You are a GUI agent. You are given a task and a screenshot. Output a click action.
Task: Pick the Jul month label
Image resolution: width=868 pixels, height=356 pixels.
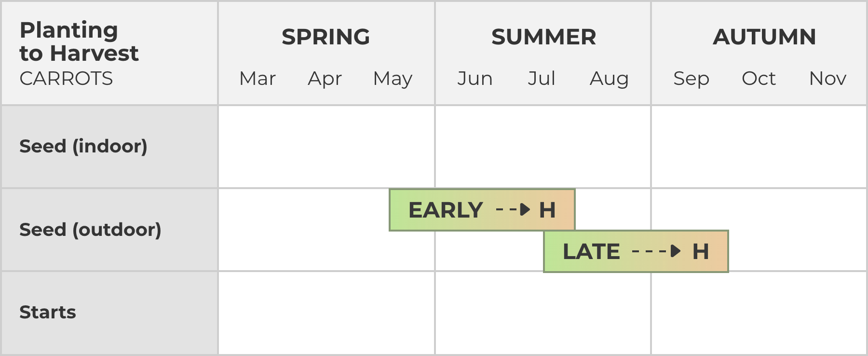click(x=542, y=79)
